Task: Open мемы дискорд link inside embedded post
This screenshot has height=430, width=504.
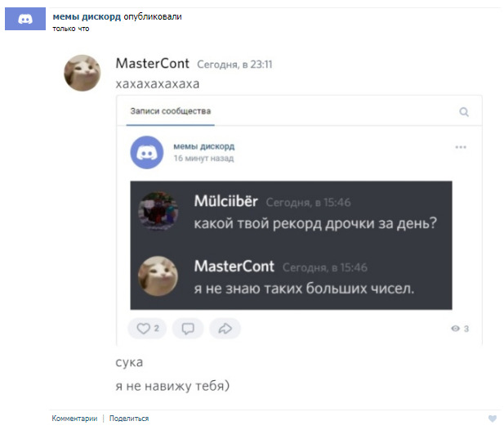Action: coord(204,146)
